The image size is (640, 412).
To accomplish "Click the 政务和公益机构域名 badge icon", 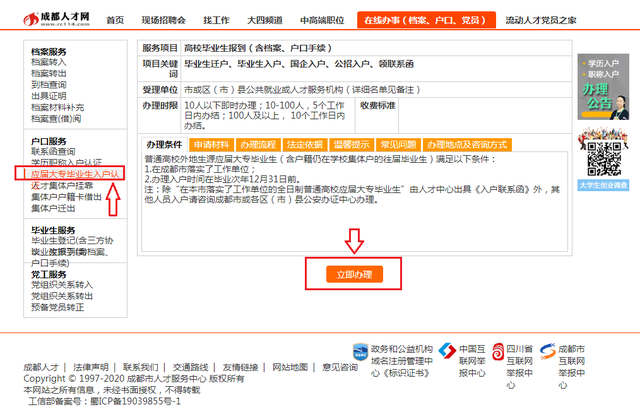I will 360,352.
